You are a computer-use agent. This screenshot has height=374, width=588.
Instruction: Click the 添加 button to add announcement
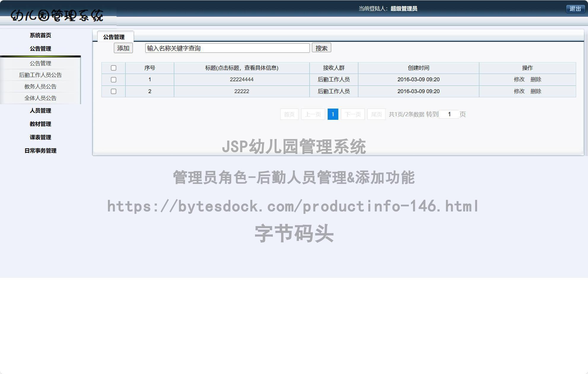(x=123, y=48)
